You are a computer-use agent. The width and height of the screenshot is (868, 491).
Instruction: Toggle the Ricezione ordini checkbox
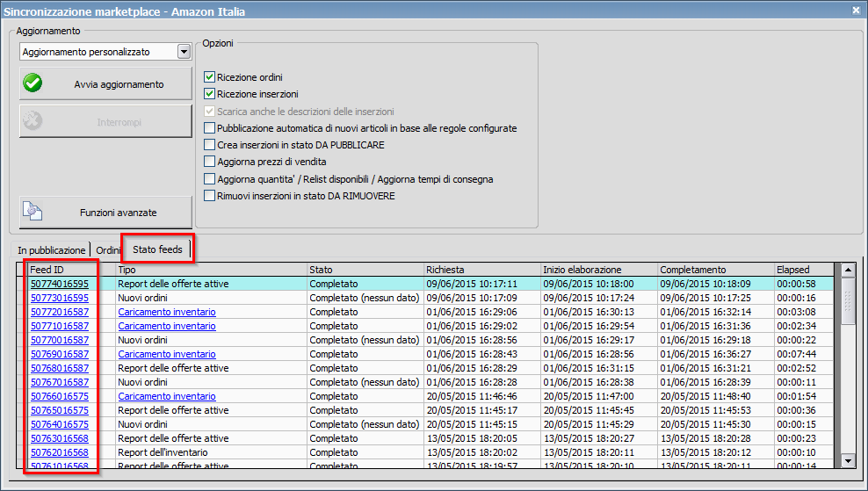[x=209, y=77]
